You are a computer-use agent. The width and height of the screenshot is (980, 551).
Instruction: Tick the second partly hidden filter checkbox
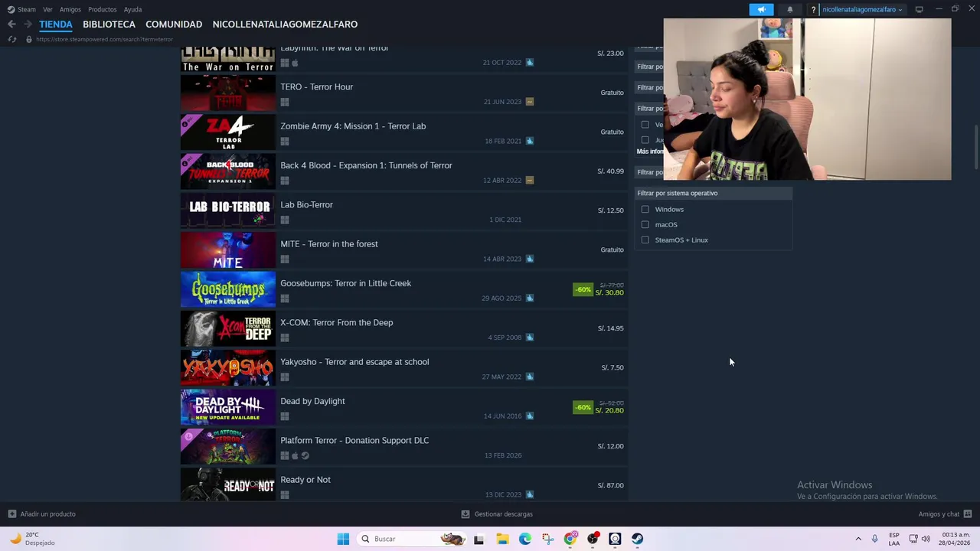coord(645,140)
